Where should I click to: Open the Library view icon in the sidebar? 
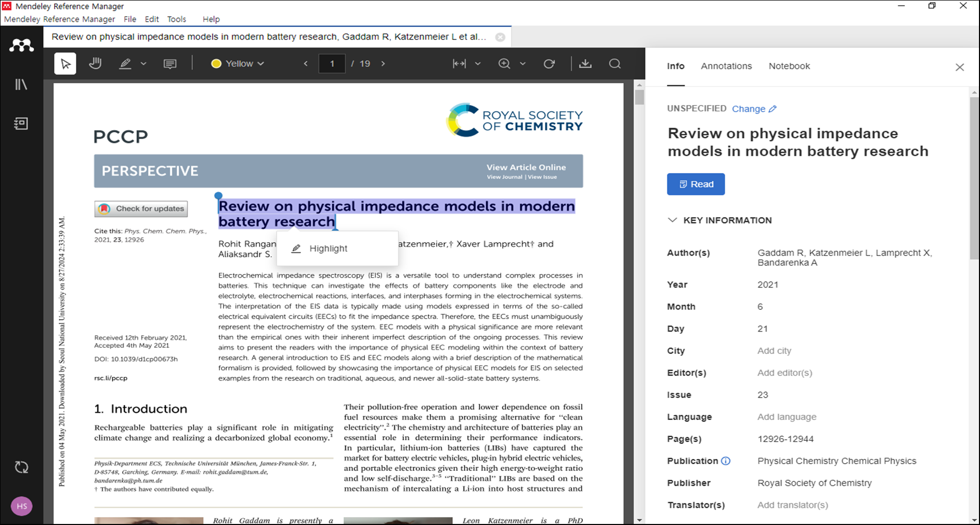21,84
